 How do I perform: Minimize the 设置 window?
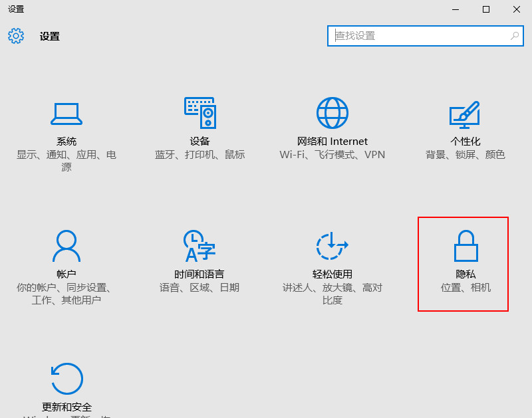tap(456, 9)
